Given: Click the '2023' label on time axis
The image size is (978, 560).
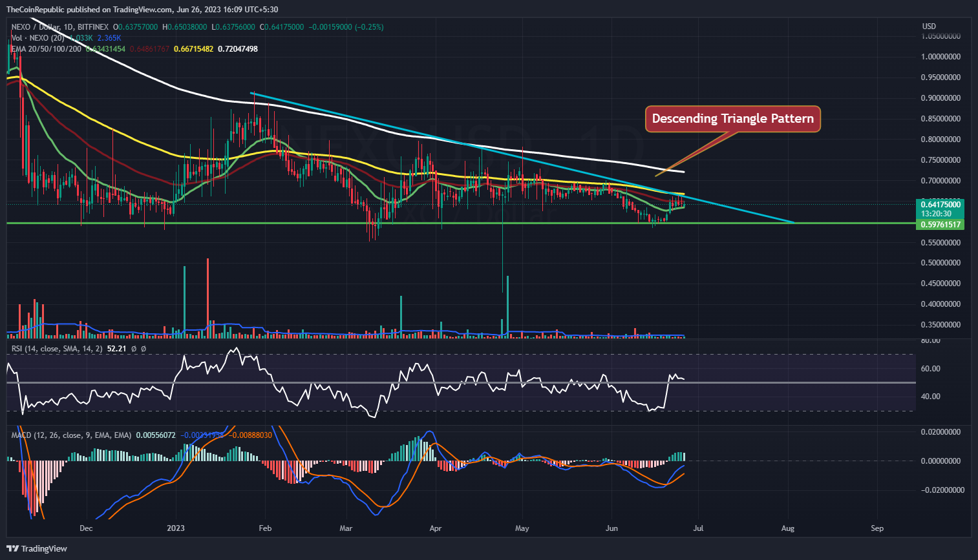Looking at the screenshot, I should tap(176, 528).
